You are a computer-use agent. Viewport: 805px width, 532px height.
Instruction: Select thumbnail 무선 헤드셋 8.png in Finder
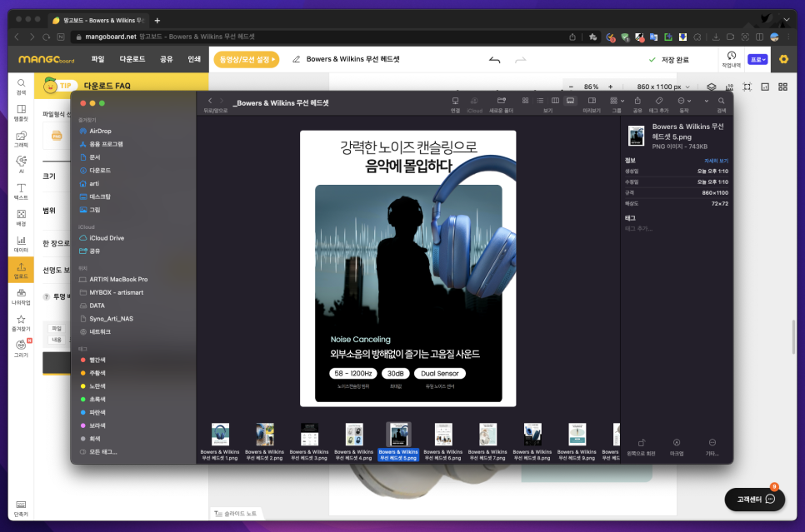[x=532, y=441]
